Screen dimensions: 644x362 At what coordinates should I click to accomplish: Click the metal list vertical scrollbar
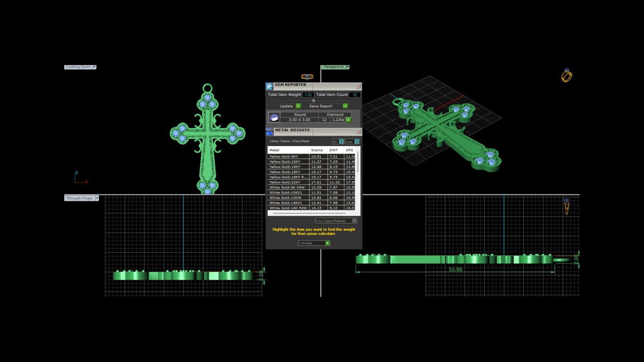tap(358, 163)
